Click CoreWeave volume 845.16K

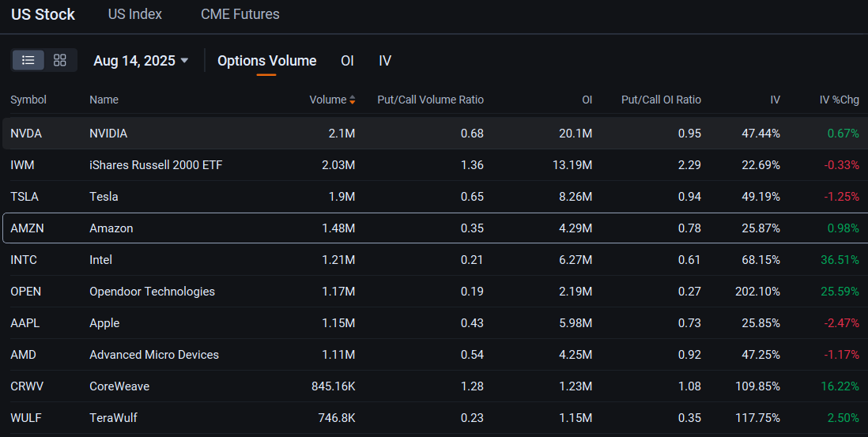click(334, 386)
